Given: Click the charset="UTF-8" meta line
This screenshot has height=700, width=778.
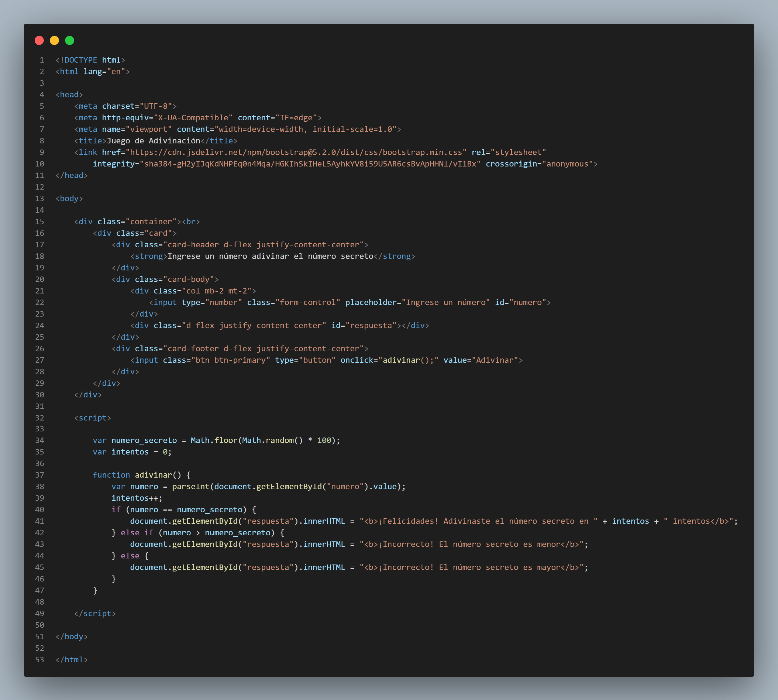Looking at the screenshot, I should 126,106.
